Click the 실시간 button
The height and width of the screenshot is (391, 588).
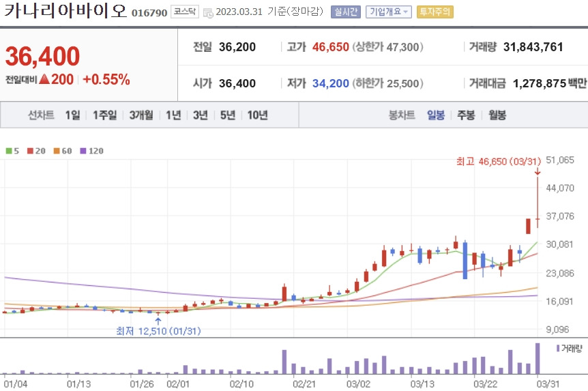coord(345,12)
